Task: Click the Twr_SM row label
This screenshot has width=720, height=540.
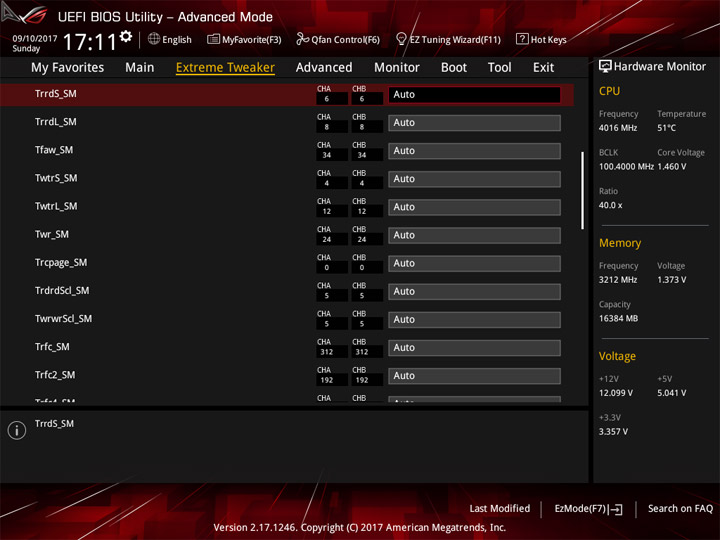Action: (52, 234)
